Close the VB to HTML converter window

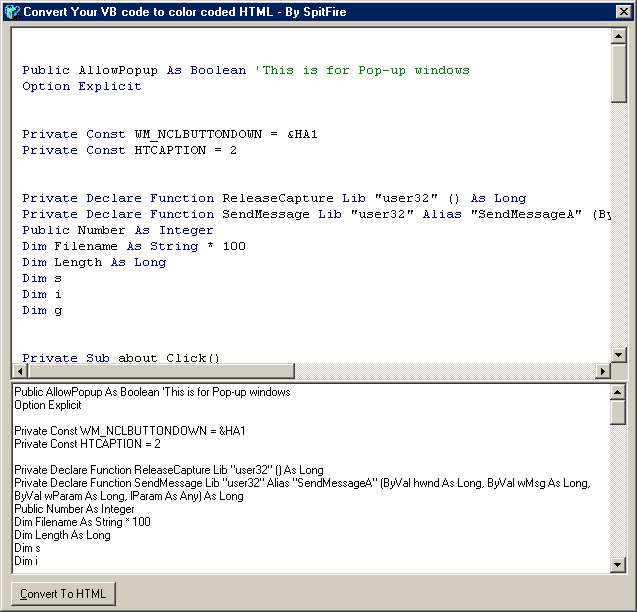click(x=622, y=12)
